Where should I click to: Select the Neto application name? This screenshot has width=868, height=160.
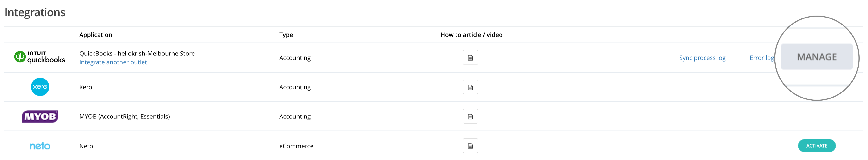[86, 146]
